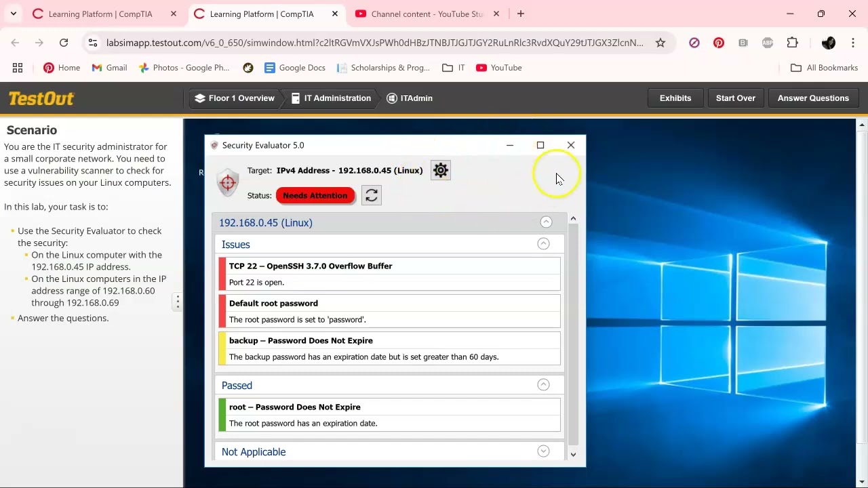Click the Answer Questions button
Image resolution: width=868 pixels, height=488 pixels.
click(813, 98)
